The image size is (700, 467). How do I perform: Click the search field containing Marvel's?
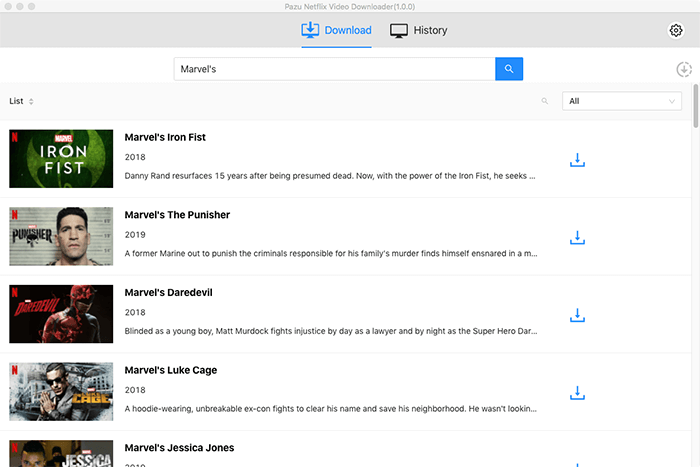pyautogui.click(x=334, y=69)
